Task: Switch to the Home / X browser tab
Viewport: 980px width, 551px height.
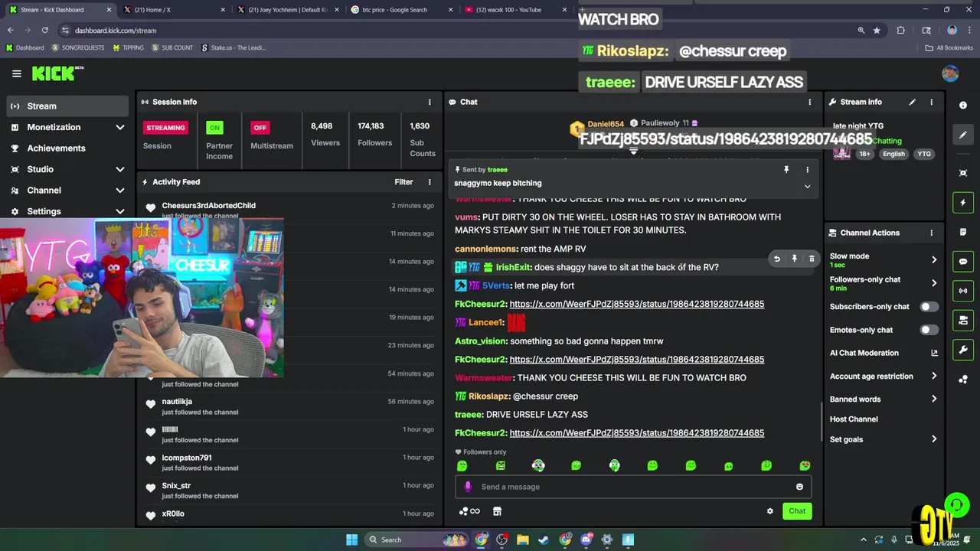Action: (175, 10)
